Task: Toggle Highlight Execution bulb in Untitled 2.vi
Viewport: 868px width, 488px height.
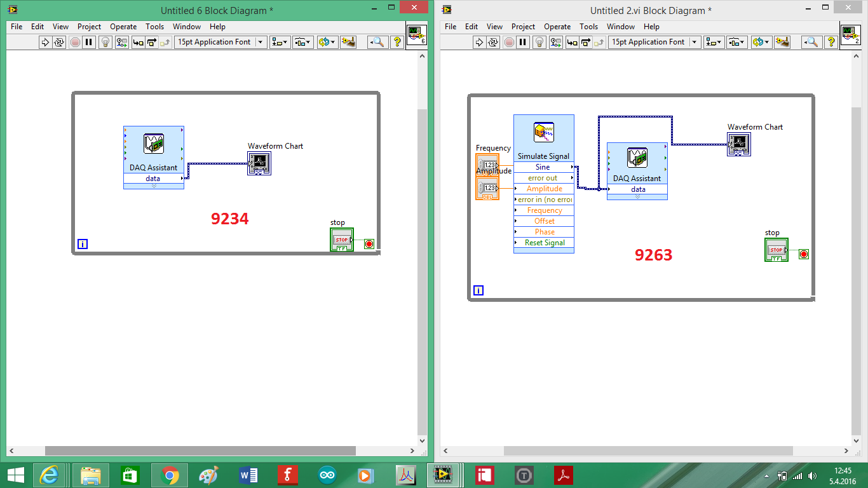Action: (539, 42)
